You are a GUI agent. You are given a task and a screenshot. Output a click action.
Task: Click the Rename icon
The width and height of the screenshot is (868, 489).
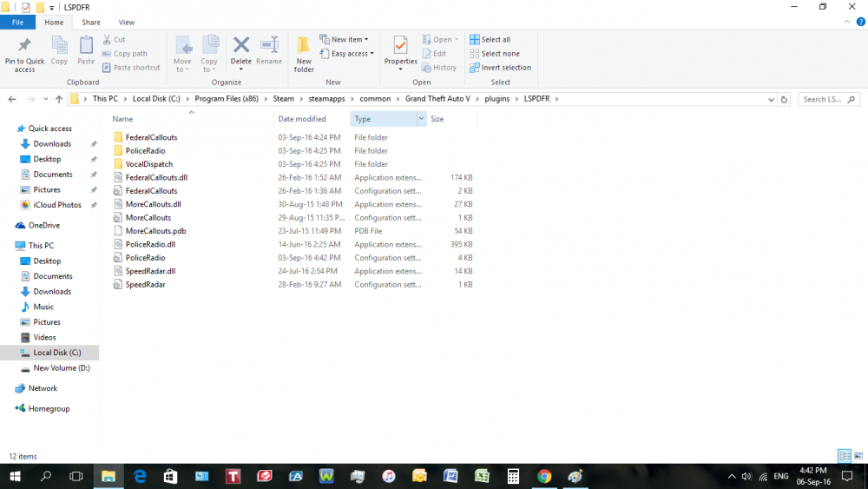pyautogui.click(x=269, y=51)
